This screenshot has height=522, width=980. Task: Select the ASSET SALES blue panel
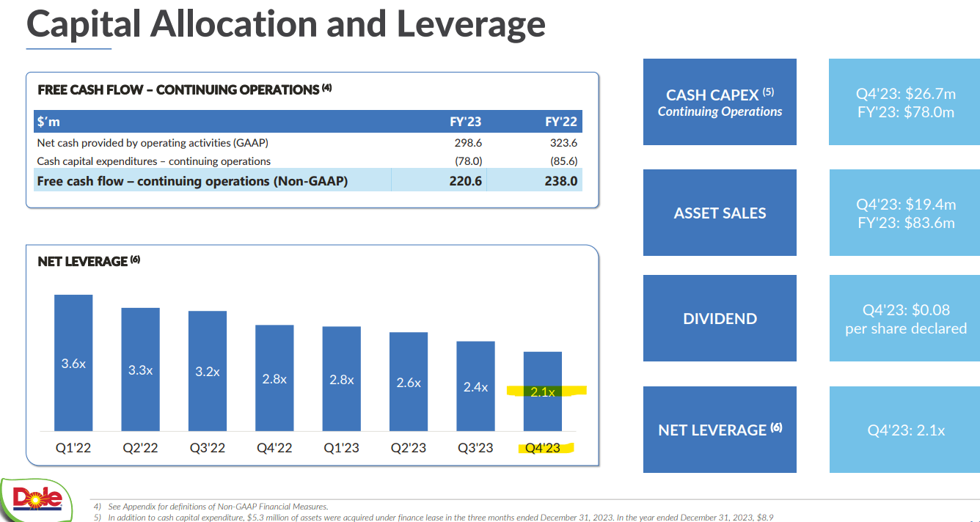[719, 213]
